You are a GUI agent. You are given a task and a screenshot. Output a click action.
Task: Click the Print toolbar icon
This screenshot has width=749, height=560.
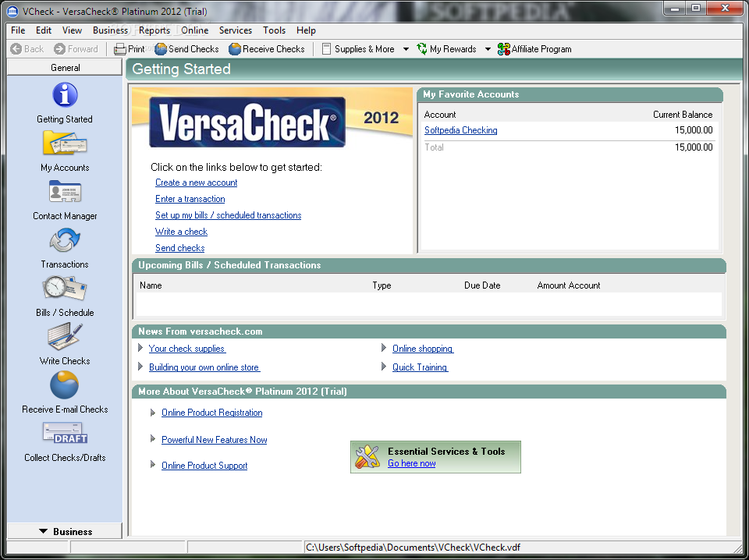coord(120,49)
